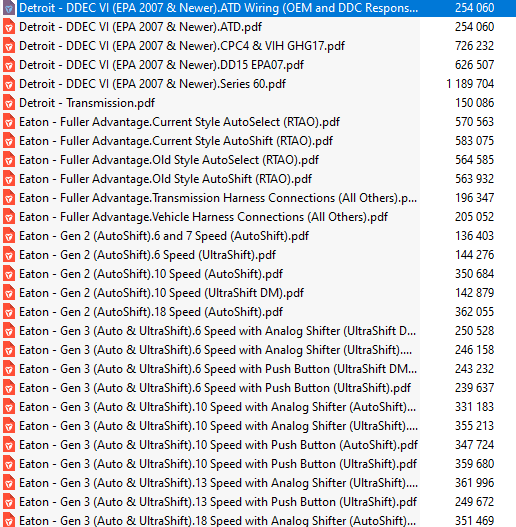Click the PDF icon for DDEC VI ATD.pdf
The width and height of the screenshot is (516, 527).
pyautogui.click(x=9, y=27)
